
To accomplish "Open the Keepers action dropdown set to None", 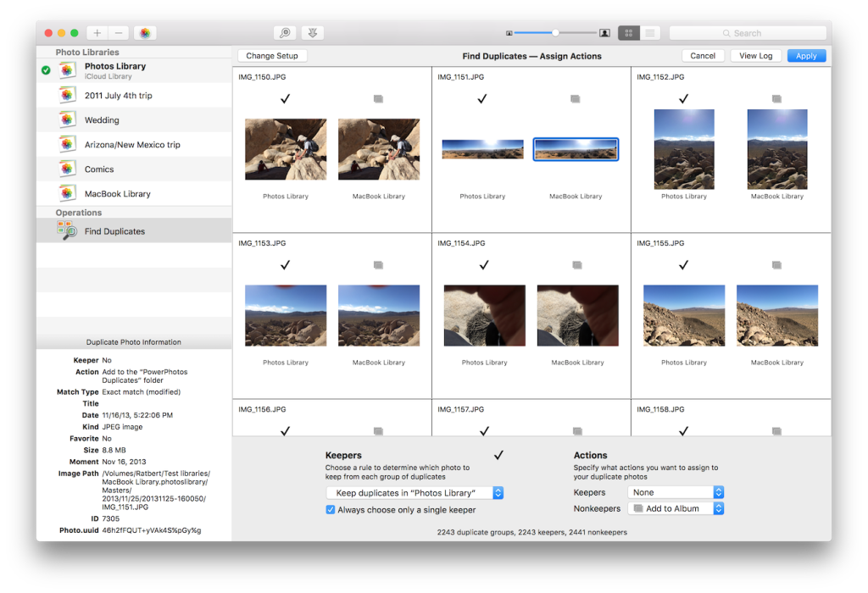I will click(676, 491).
